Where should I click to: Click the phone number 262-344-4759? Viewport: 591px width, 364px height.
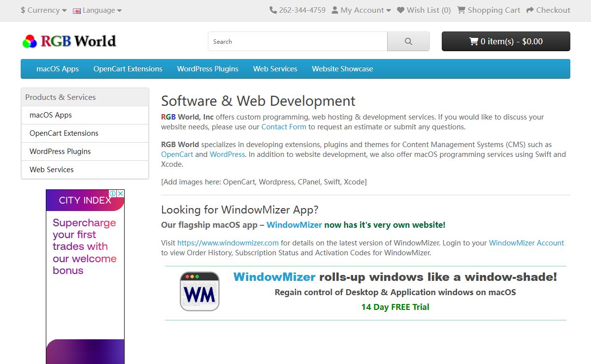pyautogui.click(x=302, y=10)
